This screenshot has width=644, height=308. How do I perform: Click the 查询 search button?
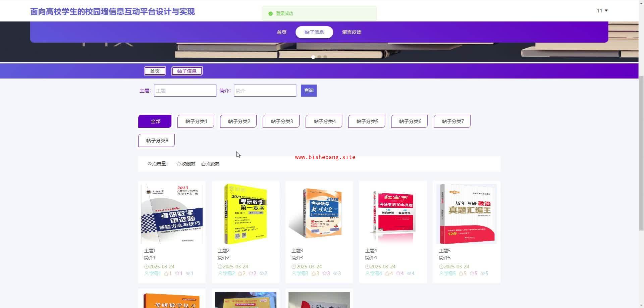pyautogui.click(x=309, y=91)
